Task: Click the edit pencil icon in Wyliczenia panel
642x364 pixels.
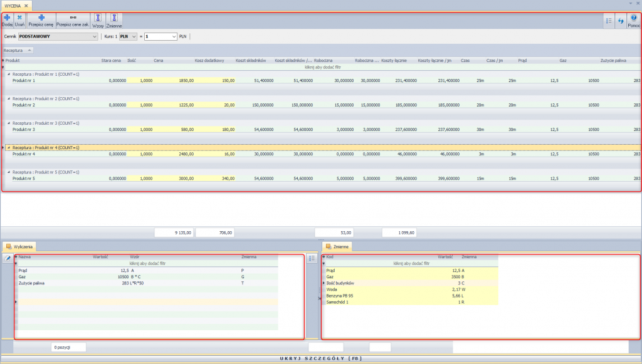Action: [x=8, y=258]
